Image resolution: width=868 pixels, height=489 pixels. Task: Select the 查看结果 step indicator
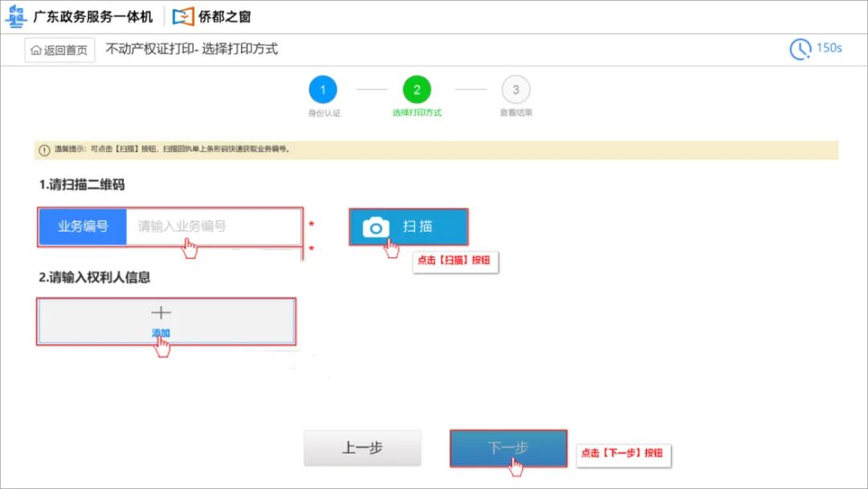516,111
